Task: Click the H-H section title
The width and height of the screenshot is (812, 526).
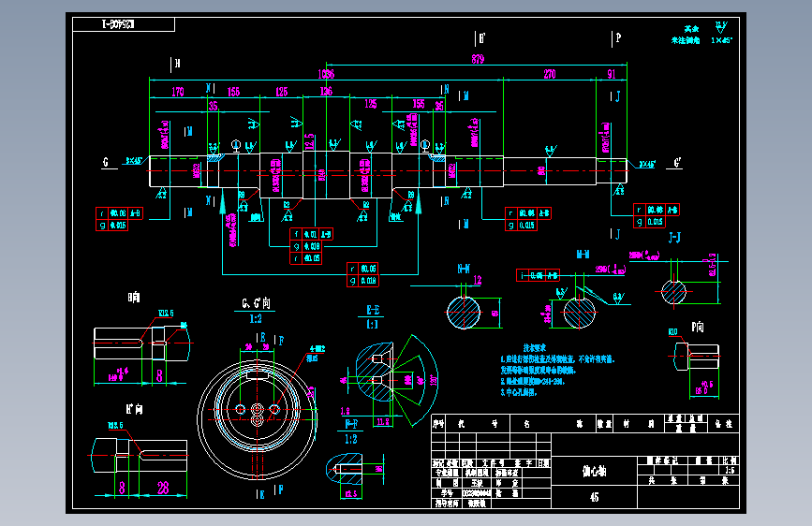Action: [583, 255]
